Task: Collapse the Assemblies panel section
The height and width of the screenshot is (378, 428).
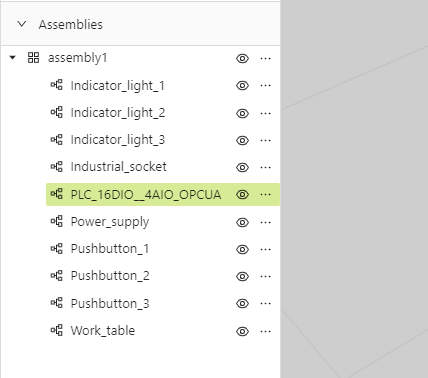Action: click(22, 24)
